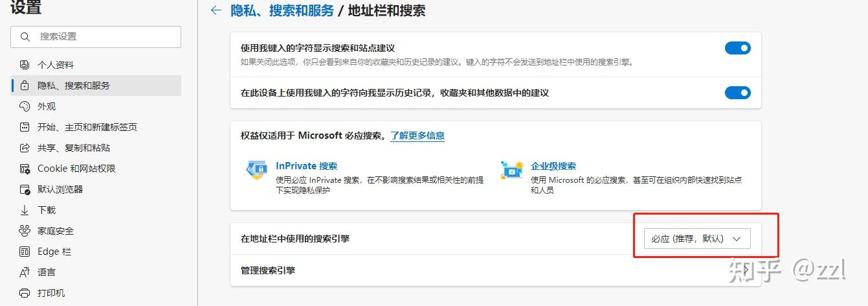The width and height of the screenshot is (868, 306).
Task: Open Cookie 和网站权限 settings
Action: point(96,169)
